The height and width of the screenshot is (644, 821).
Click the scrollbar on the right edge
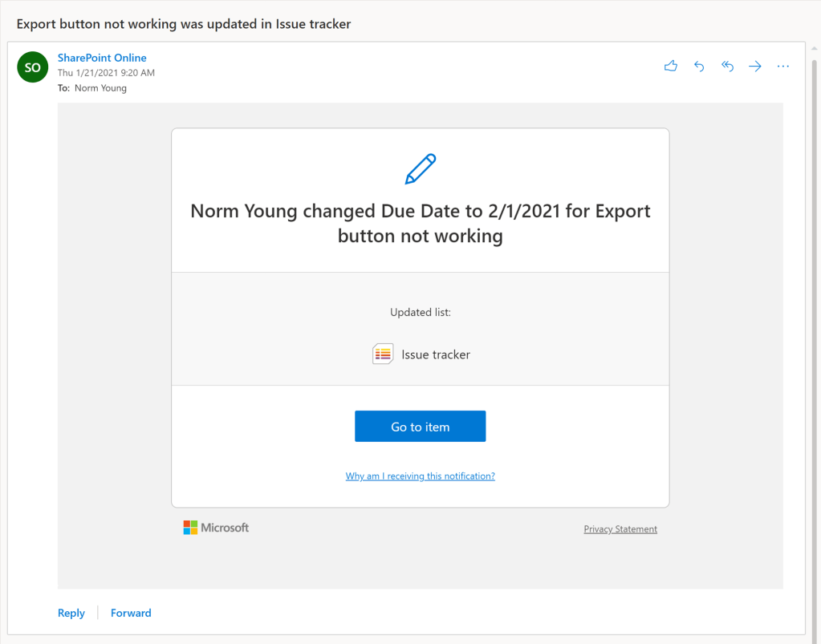click(x=813, y=321)
